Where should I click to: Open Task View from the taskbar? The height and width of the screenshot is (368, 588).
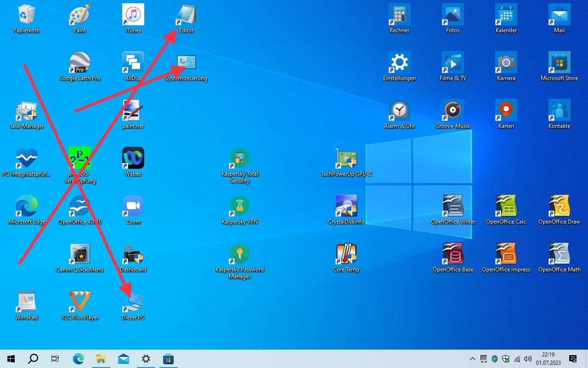(x=55, y=359)
